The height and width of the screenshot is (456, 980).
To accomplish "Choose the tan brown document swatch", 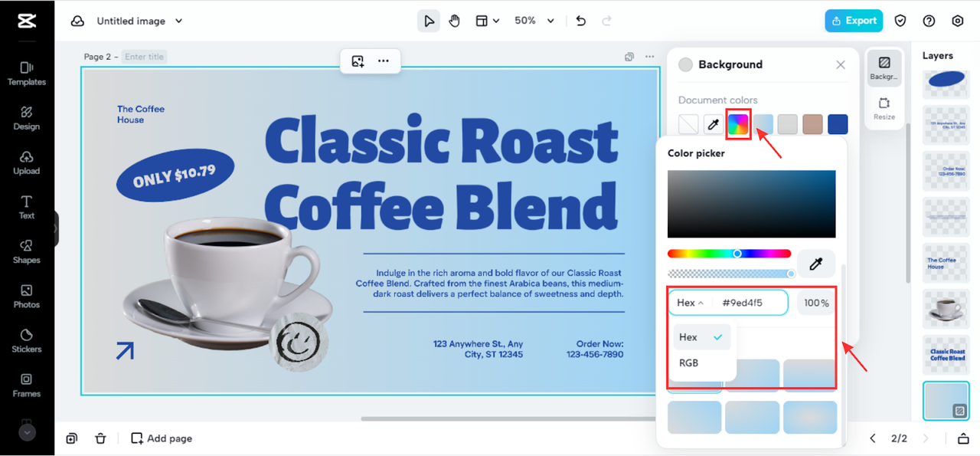I will [813, 124].
